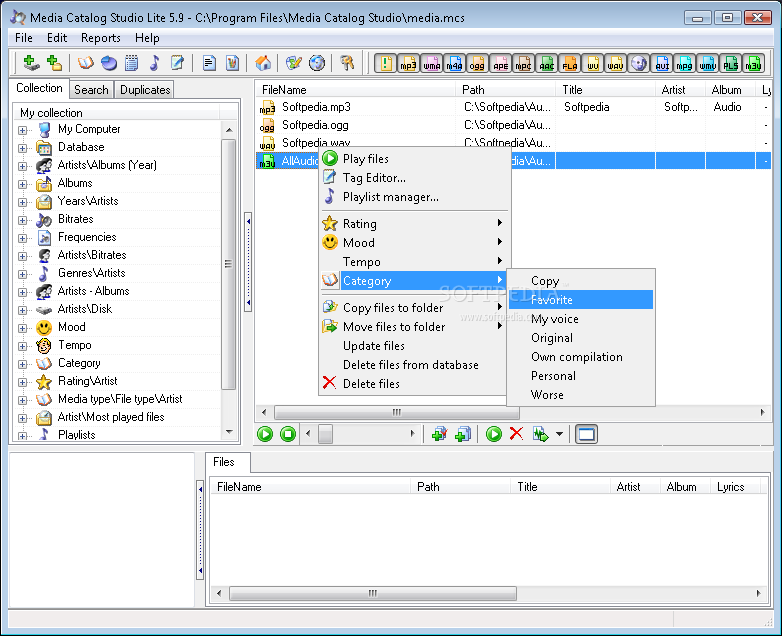Toggle the wmv file type filter

click(x=707, y=63)
